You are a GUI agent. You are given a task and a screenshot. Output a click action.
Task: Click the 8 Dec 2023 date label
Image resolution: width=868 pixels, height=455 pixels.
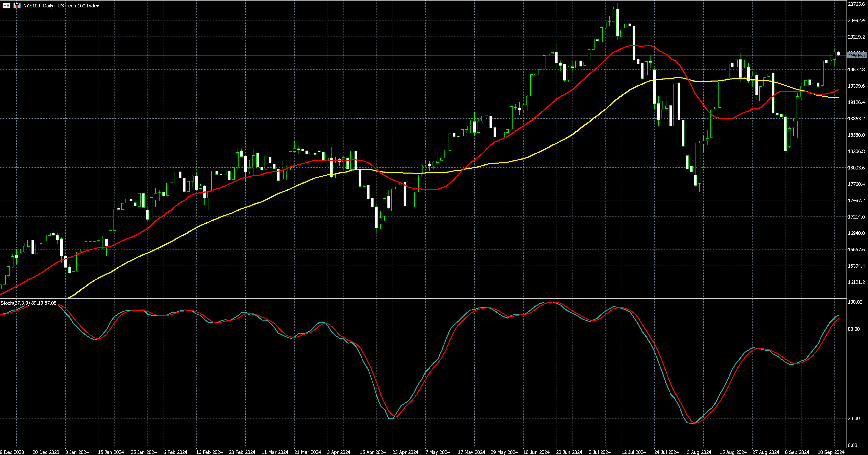pyautogui.click(x=12, y=452)
